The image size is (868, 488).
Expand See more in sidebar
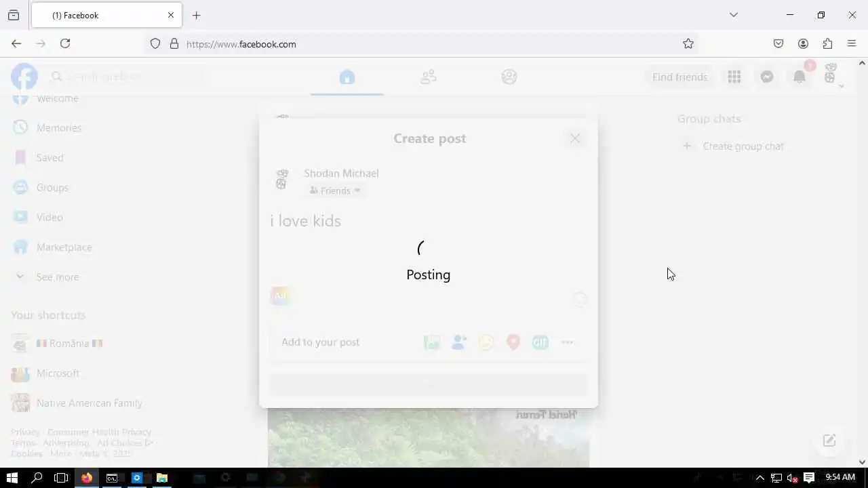coord(58,277)
